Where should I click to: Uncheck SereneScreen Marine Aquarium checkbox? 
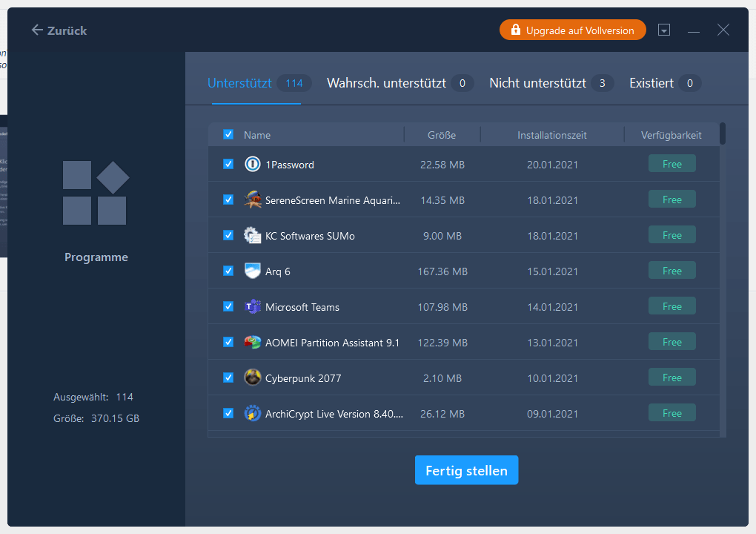coord(228,200)
